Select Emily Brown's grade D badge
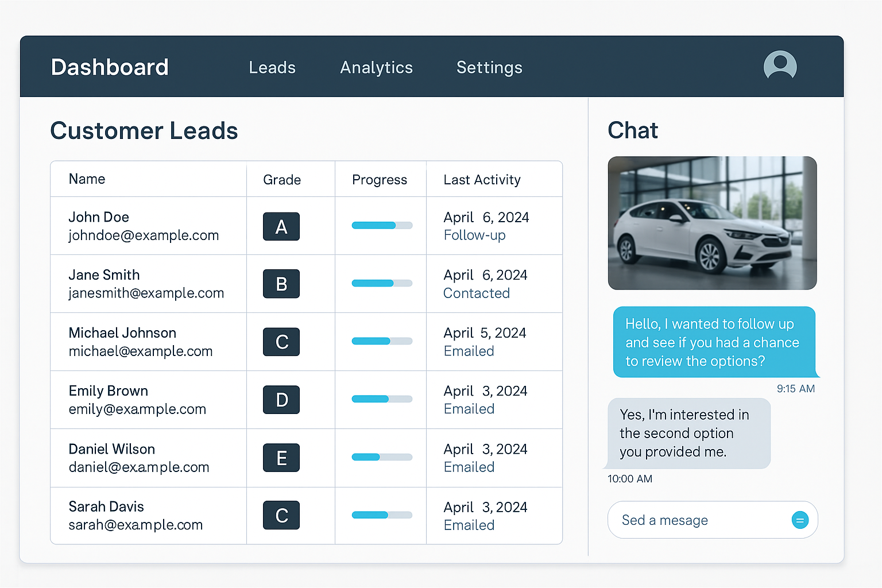The width and height of the screenshot is (882, 588). 281,400
